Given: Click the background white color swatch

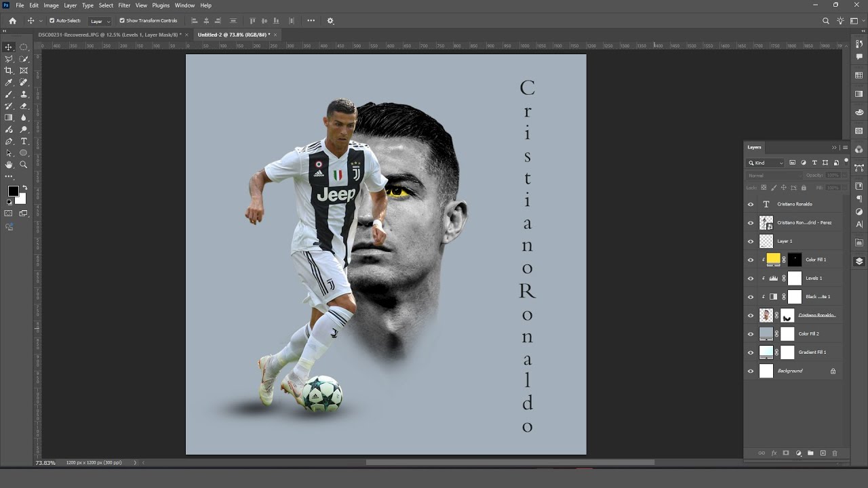Looking at the screenshot, I should click(21, 199).
